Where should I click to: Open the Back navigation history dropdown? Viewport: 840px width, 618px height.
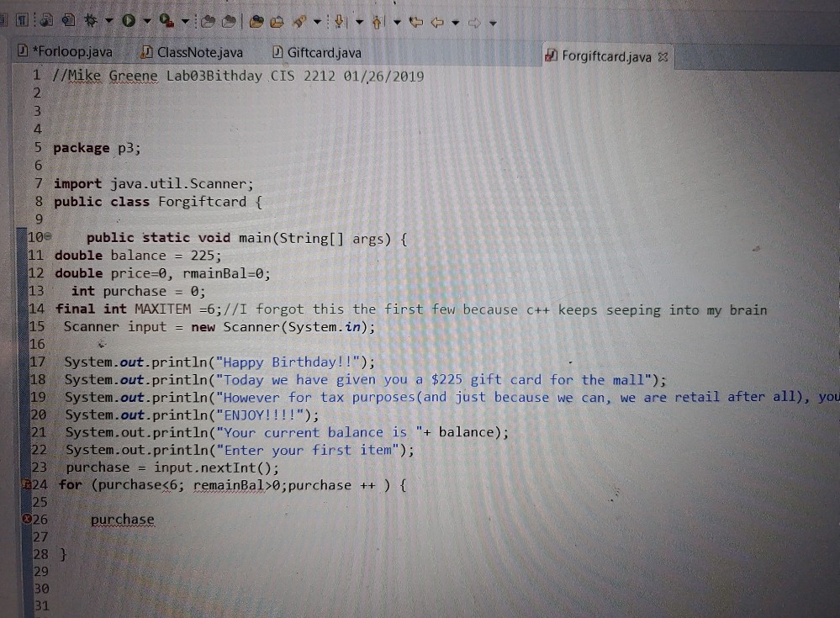(456, 18)
